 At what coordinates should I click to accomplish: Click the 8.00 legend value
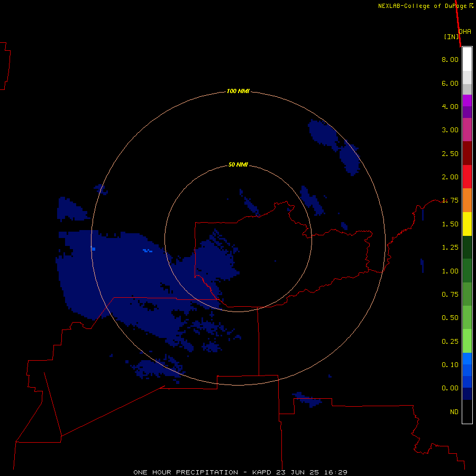click(450, 59)
